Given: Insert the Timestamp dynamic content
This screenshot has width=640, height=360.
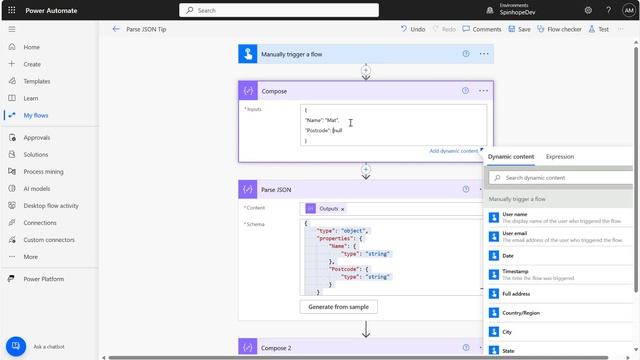Looking at the screenshot, I should click(x=559, y=275).
